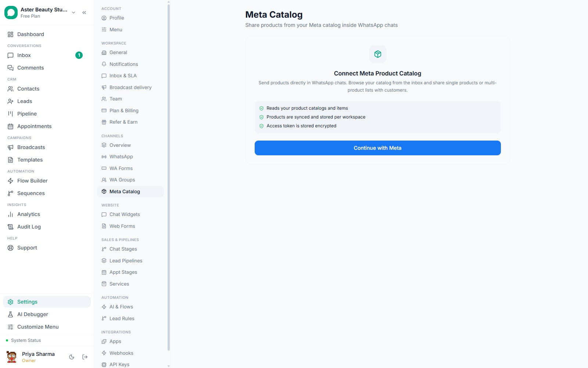Open Sequences via its branch icon
Image resolution: width=588 pixels, height=368 pixels.
pyautogui.click(x=10, y=193)
